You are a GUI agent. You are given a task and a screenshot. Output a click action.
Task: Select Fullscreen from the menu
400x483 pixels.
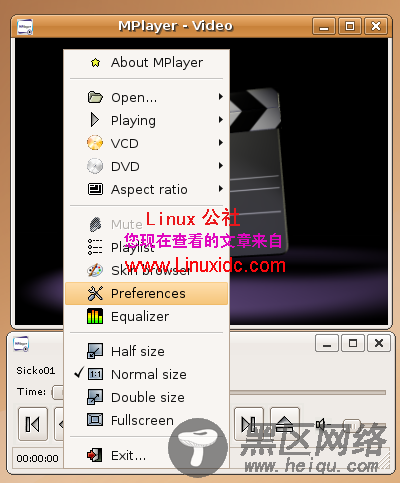(x=146, y=420)
